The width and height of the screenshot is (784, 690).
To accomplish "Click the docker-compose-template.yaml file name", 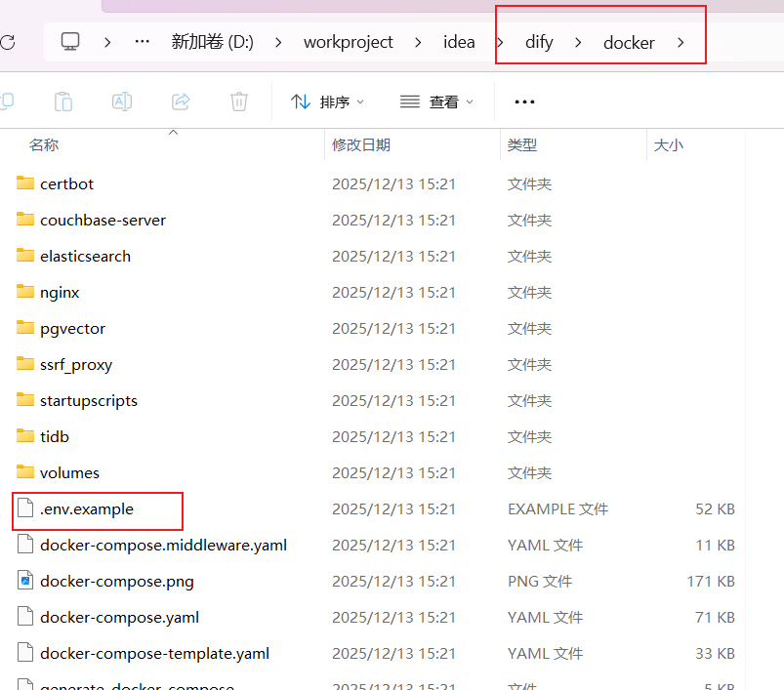I will (x=154, y=654).
